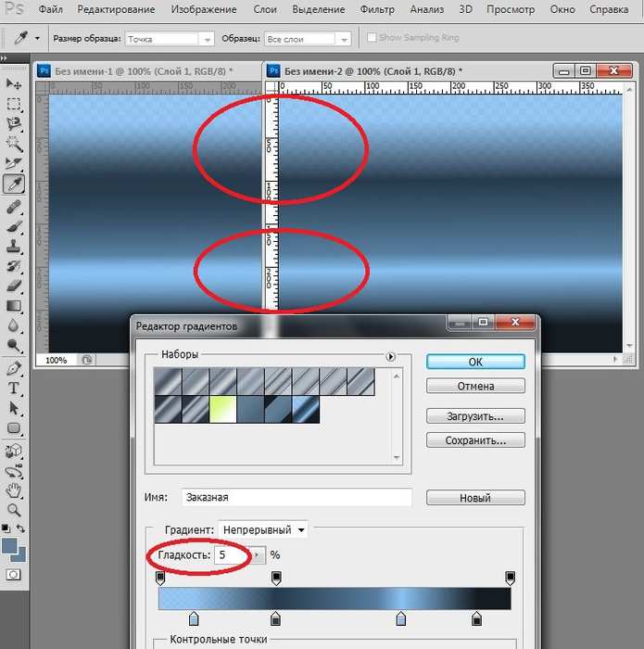The width and height of the screenshot is (644, 649).
Task: Open the Образец layers dropdown
Action: pyautogui.click(x=343, y=39)
